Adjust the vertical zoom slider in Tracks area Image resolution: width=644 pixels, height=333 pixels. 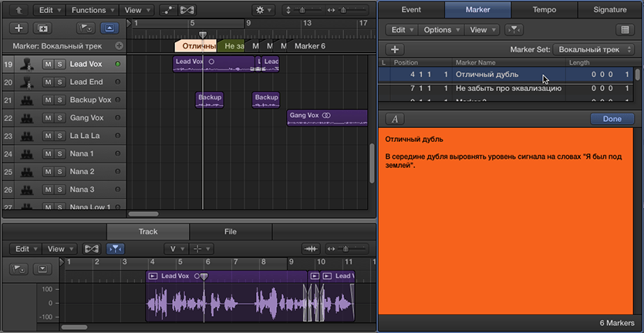pos(302,10)
